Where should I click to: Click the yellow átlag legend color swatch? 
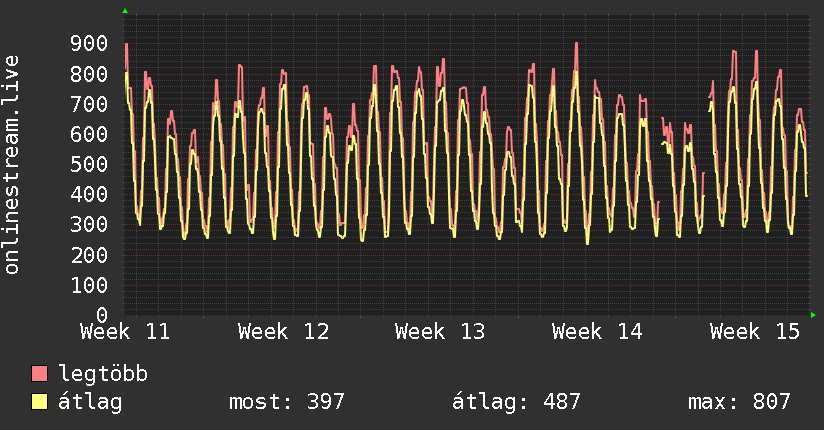click(39, 402)
